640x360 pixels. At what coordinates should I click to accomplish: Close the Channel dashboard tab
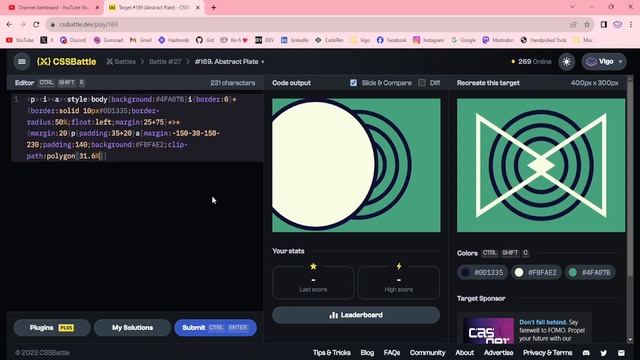click(97, 7)
